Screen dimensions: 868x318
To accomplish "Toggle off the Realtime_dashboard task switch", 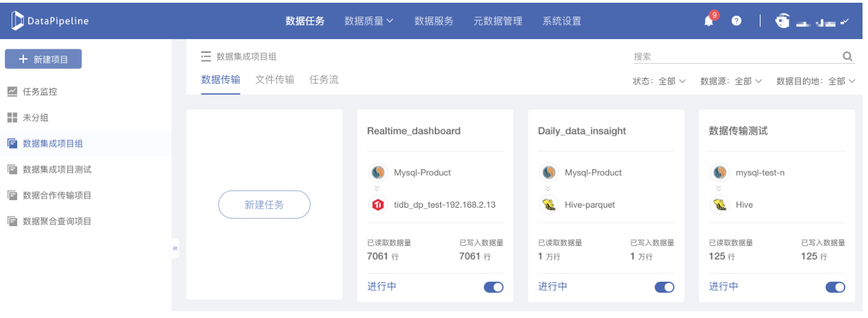I will 494,287.
